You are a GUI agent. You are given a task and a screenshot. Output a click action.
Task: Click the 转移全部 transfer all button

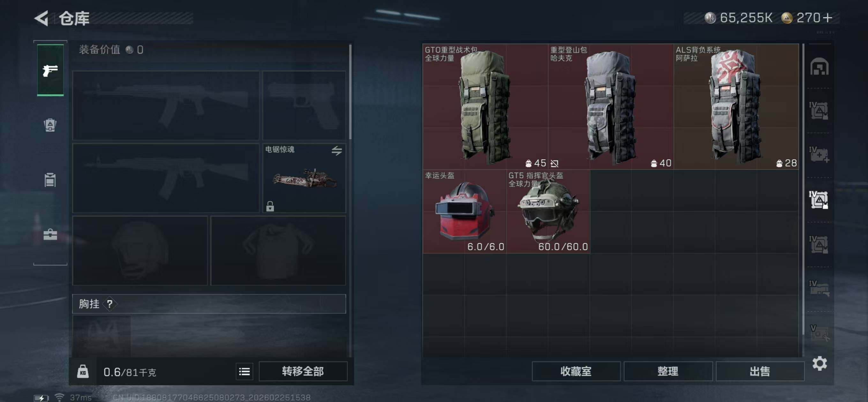pos(303,371)
